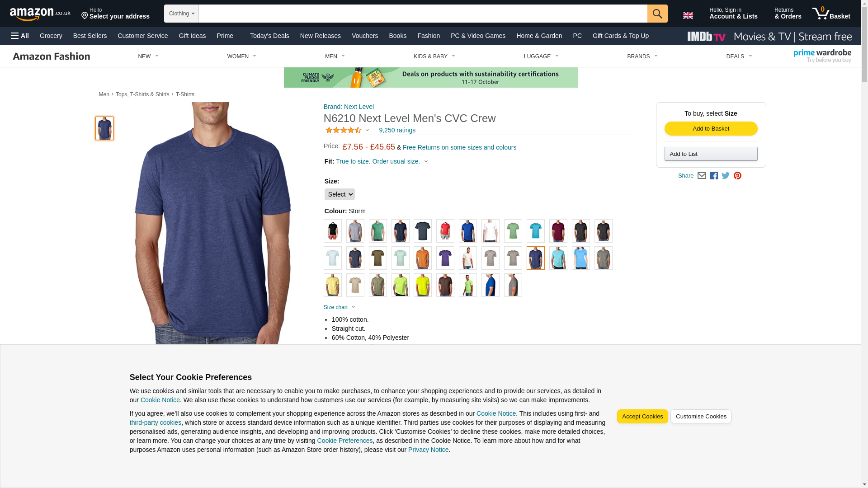Image resolution: width=868 pixels, height=488 pixels.
Task: Open the All hamburger menu
Action: pos(20,36)
